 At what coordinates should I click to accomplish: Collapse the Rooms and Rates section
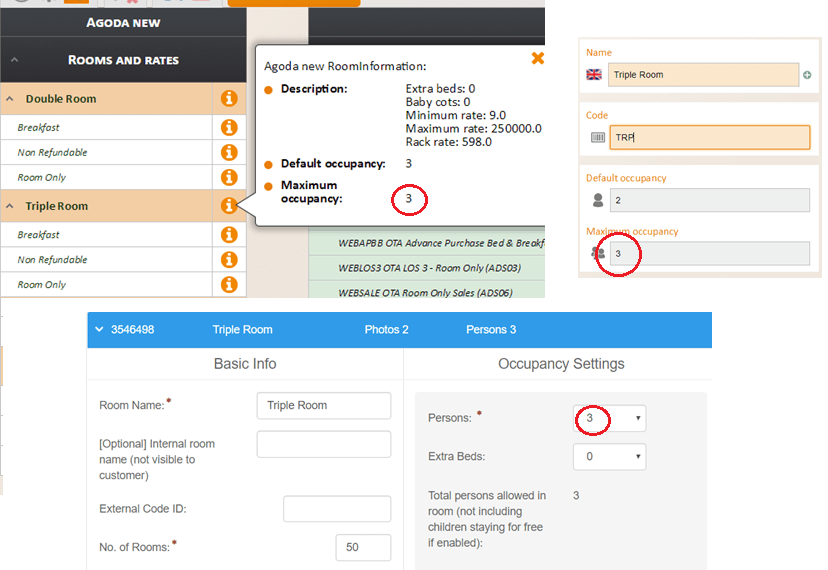15,60
